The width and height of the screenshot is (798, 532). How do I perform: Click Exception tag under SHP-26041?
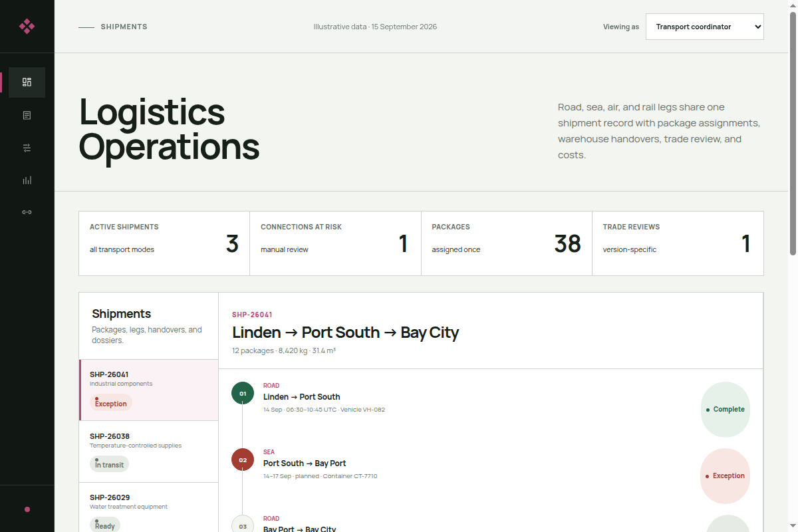coord(111,402)
